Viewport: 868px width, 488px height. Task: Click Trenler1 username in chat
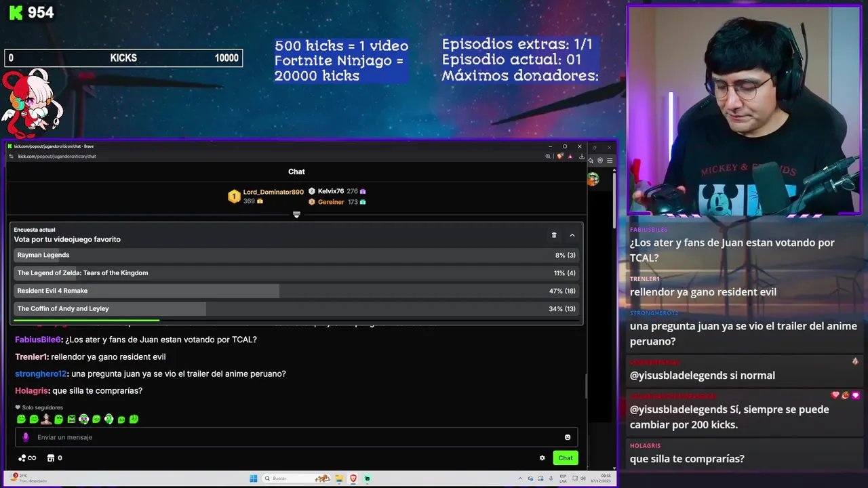[31, 357]
